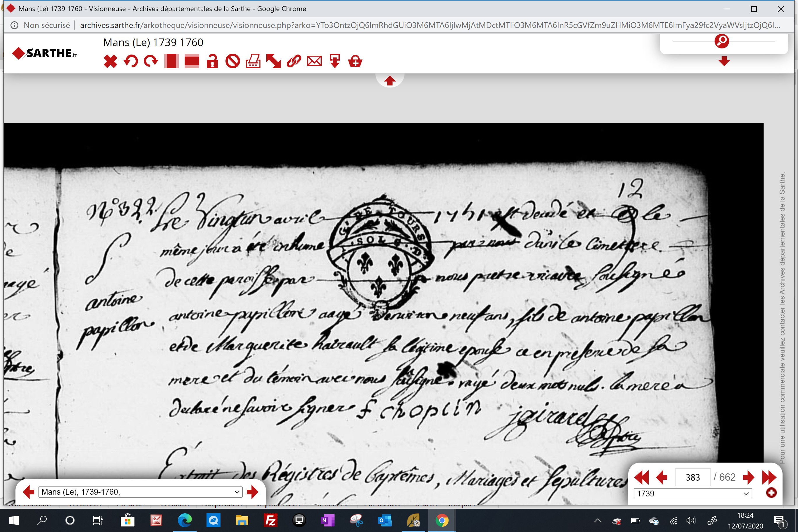Toggle the crossed-circle filter icon
The height and width of the screenshot is (532, 798).
232,62
